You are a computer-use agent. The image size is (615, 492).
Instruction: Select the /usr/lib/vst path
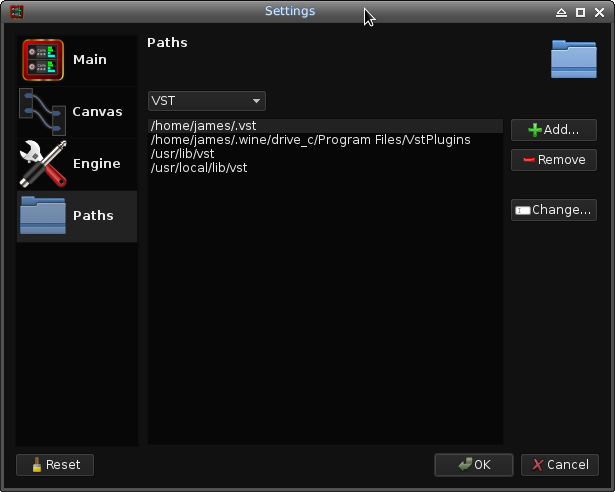(182, 154)
